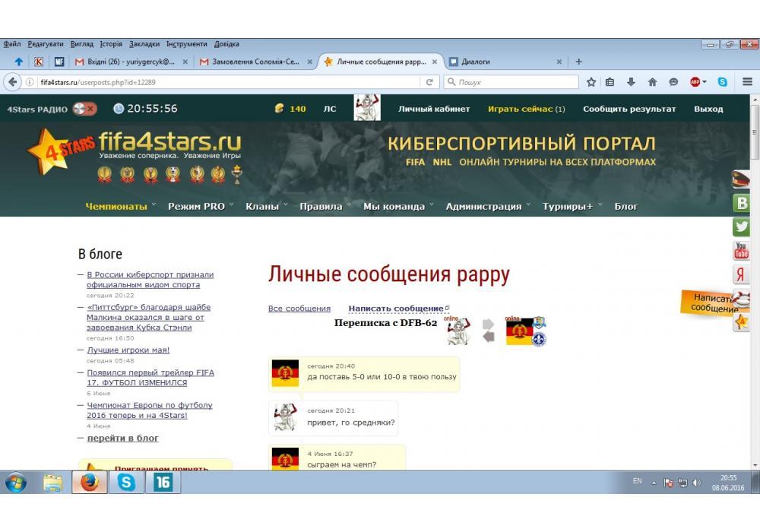Viewport: 760px width, 532px height.
Task: Open Skype from the Windows taskbar
Action: pyautogui.click(x=127, y=482)
